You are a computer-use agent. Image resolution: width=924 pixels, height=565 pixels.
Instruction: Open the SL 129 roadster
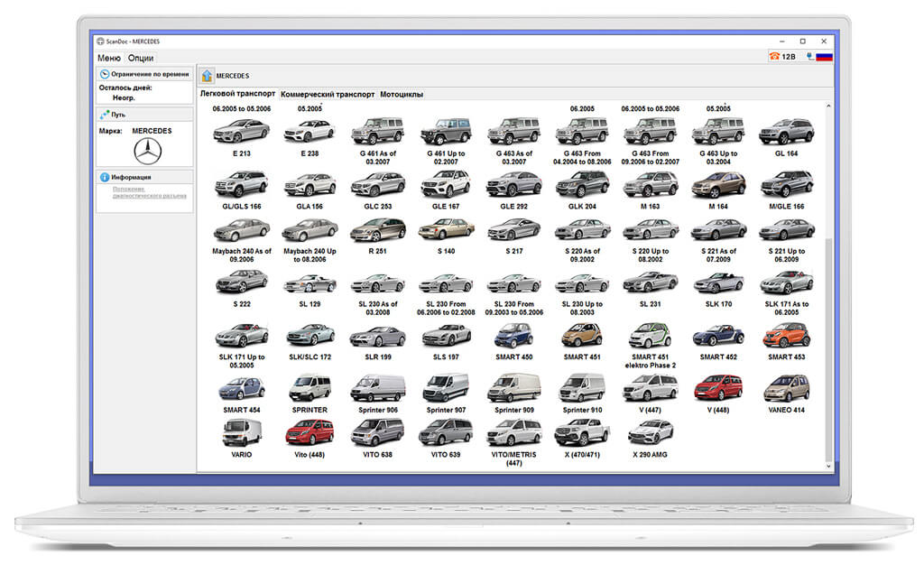pyautogui.click(x=310, y=284)
